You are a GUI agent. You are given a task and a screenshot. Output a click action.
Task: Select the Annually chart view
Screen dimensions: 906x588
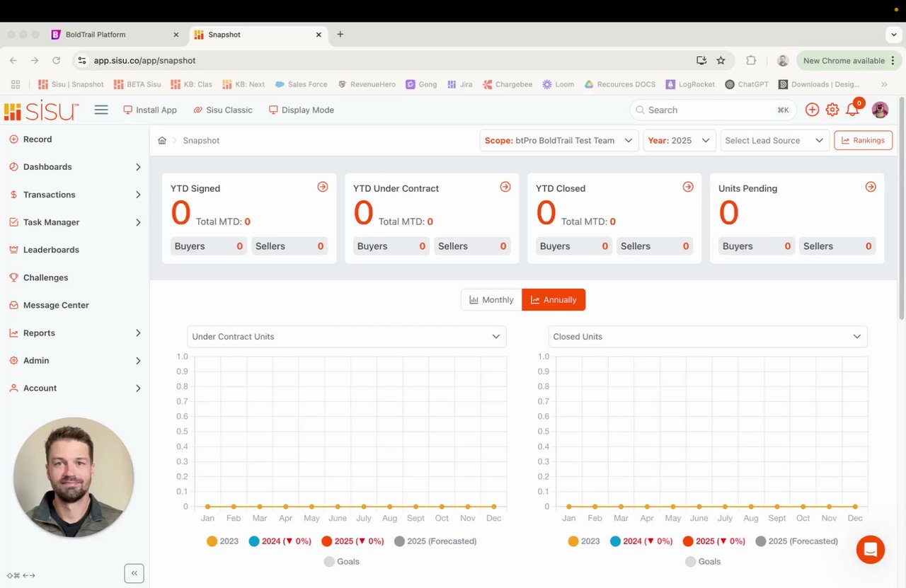pyautogui.click(x=554, y=299)
